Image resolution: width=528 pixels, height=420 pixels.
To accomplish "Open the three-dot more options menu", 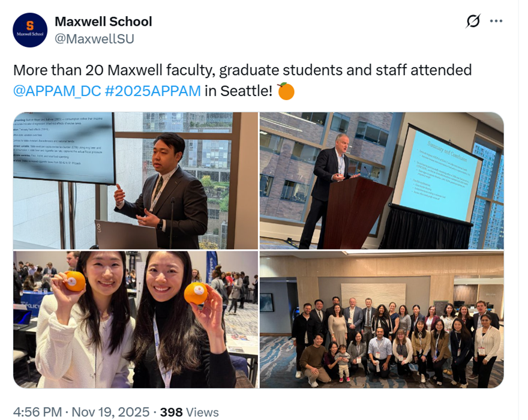I will 496,21.
